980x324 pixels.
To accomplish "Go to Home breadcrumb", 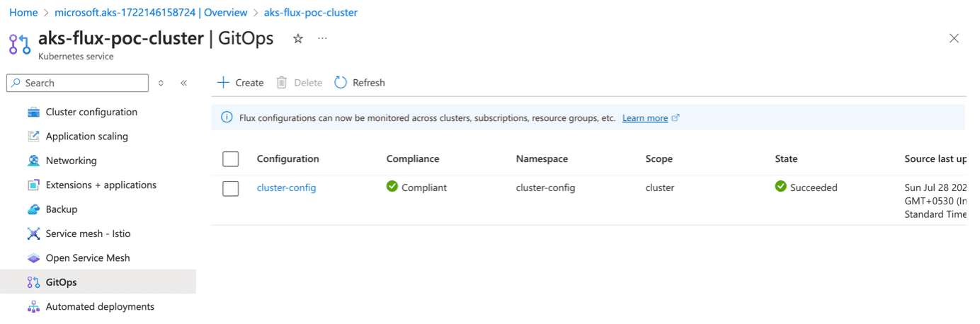I will pos(23,13).
